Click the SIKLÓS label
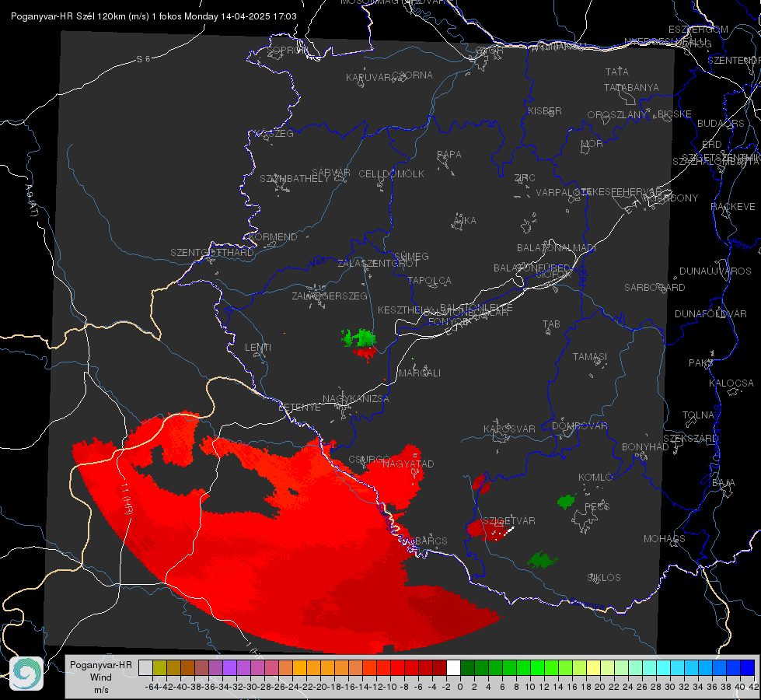Viewport: 761px width, 700px height. pos(604,578)
